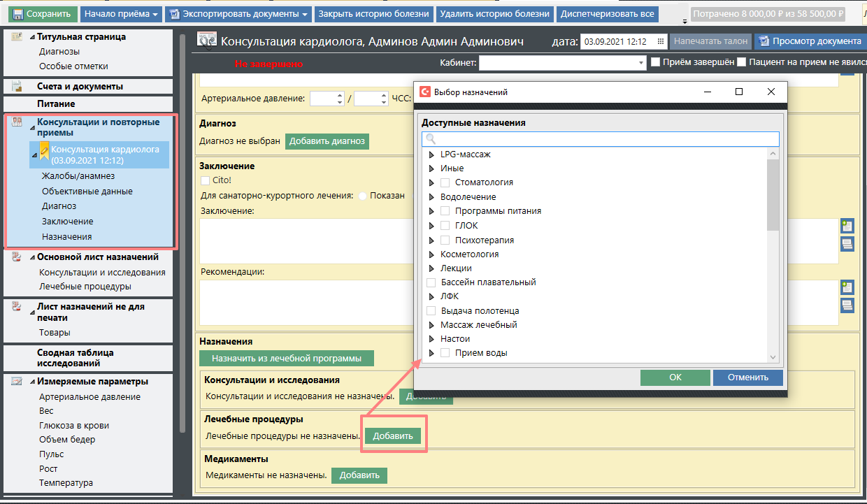Check the Cito! checkbox

coord(205,180)
